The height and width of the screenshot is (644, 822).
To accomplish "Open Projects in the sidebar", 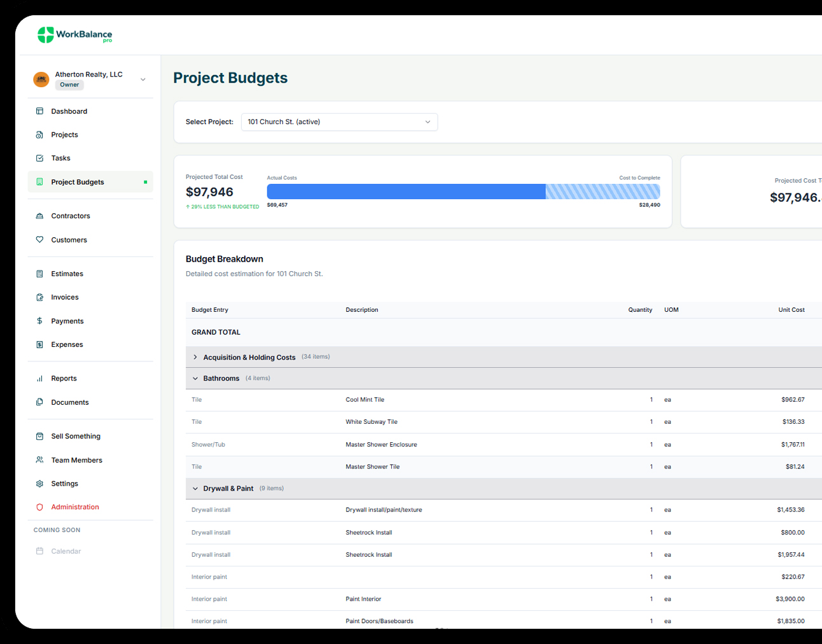I will point(64,135).
